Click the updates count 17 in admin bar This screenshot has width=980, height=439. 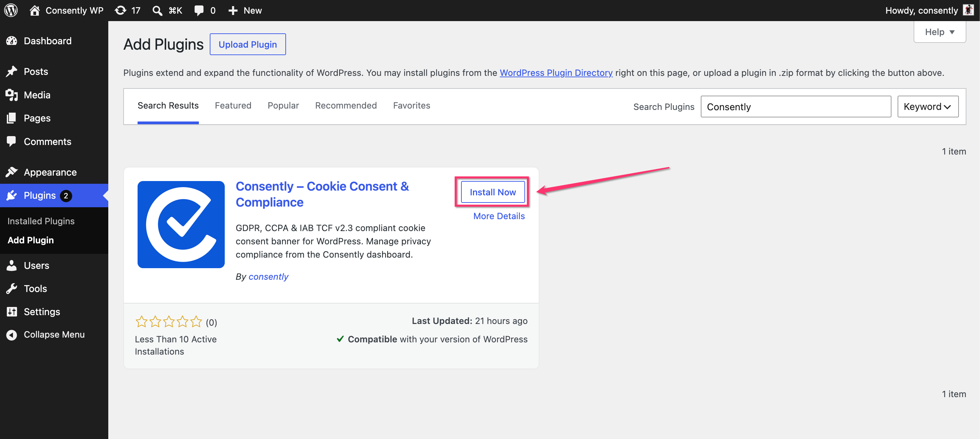(136, 10)
